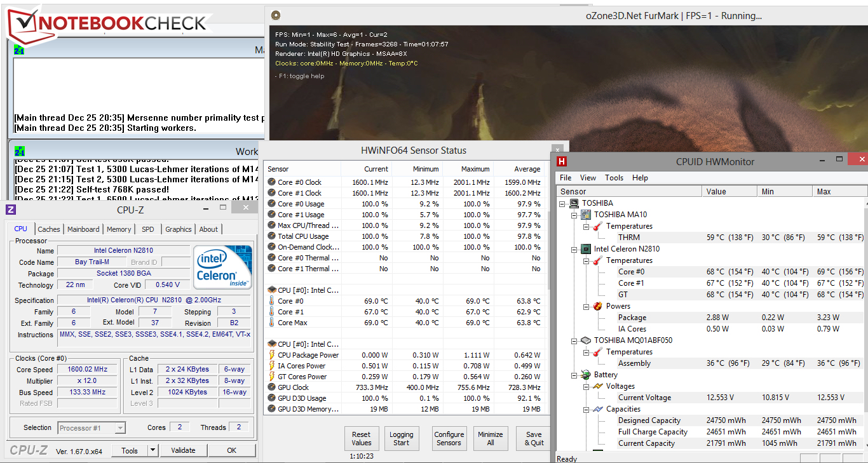Click the Voltages wave icon under Battery
This screenshot has height=463, width=868.
tap(597, 386)
